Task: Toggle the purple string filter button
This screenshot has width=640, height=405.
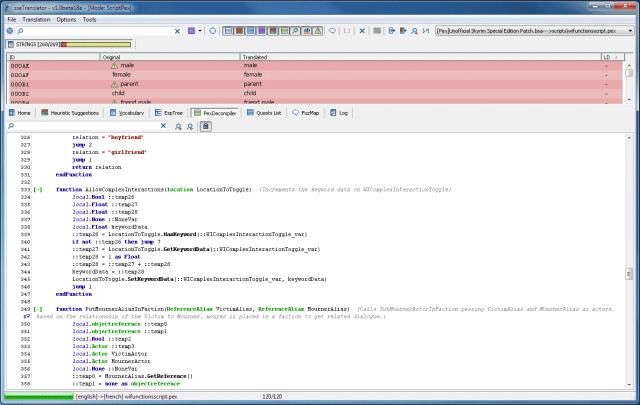Action: pyautogui.click(x=261, y=31)
